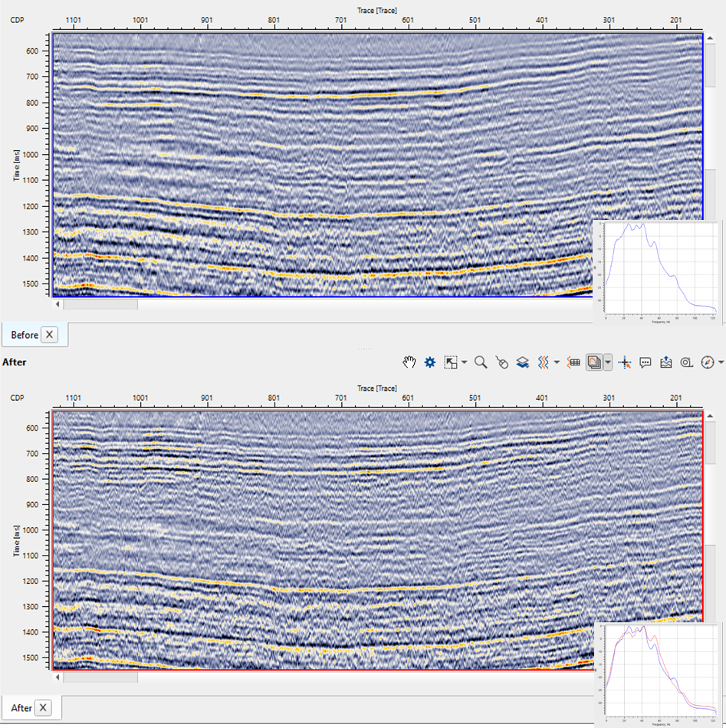
Task: Click left arrow of After panel scrollbar
Action: coord(58,677)
